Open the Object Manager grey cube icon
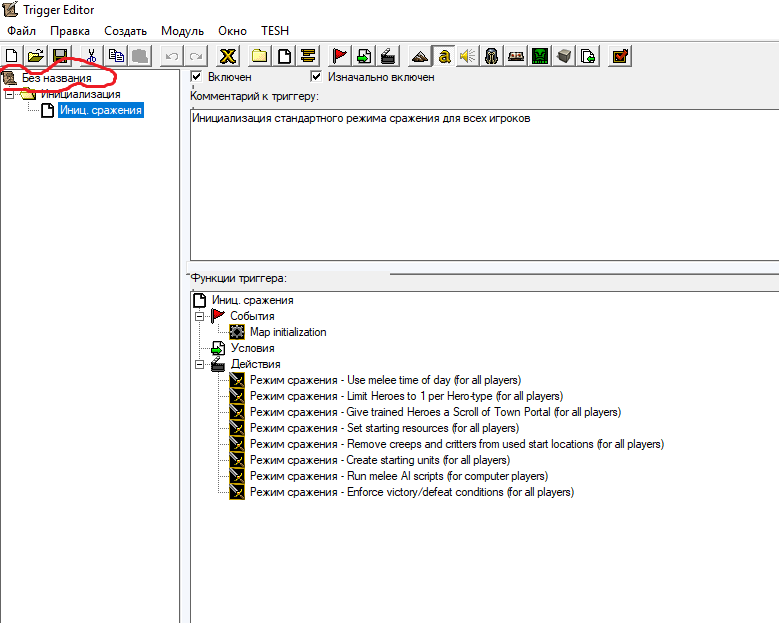 (x=564, y=56)
